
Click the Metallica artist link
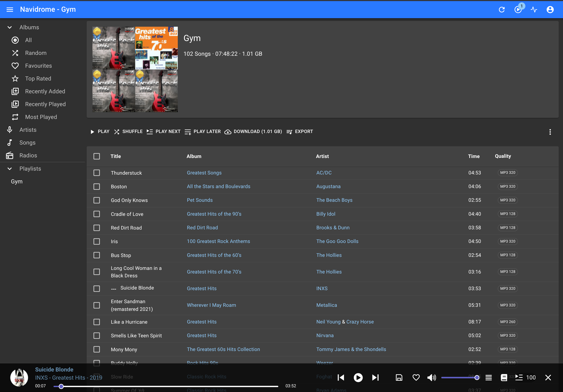[x=326, y=305]
